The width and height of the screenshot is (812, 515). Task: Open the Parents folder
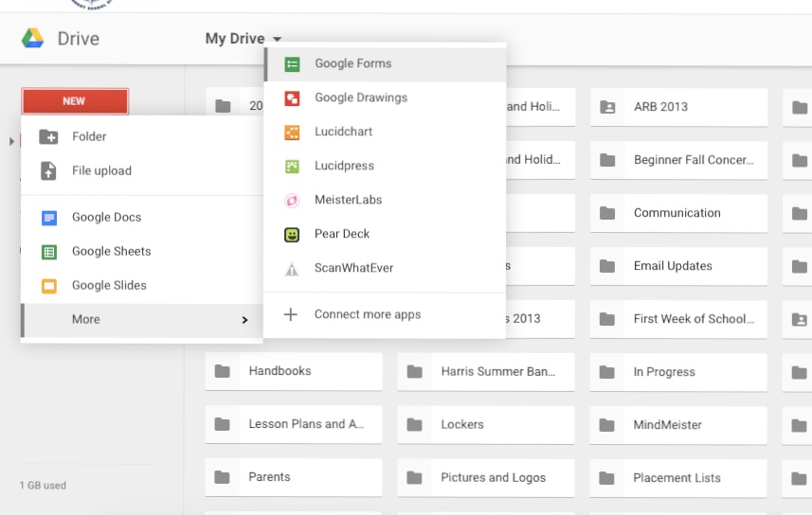tap(294, 478)
